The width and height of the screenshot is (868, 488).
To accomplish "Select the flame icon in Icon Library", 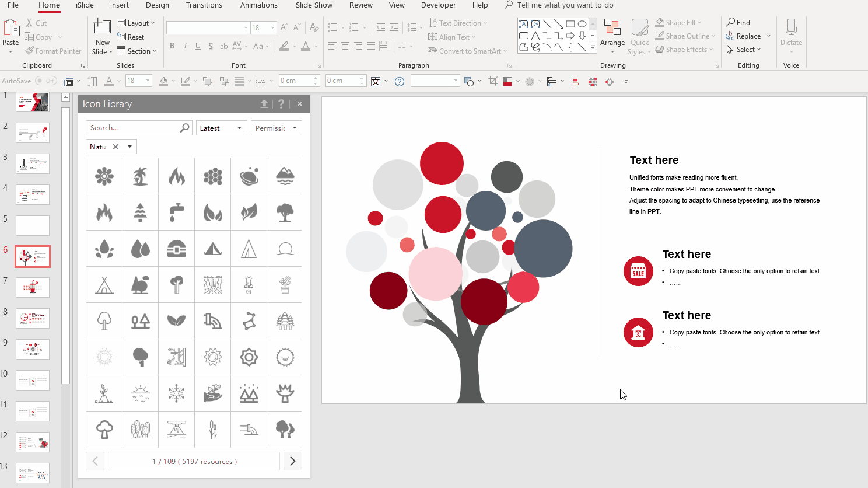I will (176, 176).
